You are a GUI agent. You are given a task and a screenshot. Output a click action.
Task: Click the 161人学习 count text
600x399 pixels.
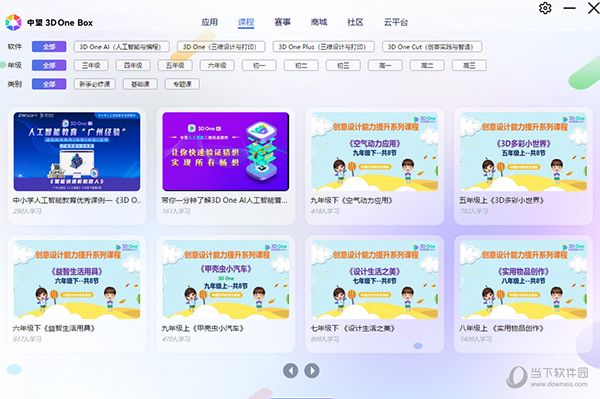(176, 211)
